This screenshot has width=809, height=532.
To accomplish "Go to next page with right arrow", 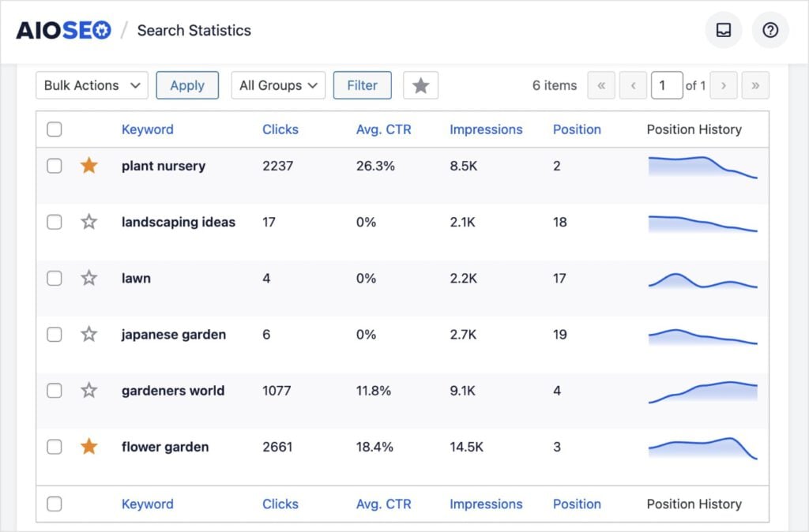I will tap(724, 85).
